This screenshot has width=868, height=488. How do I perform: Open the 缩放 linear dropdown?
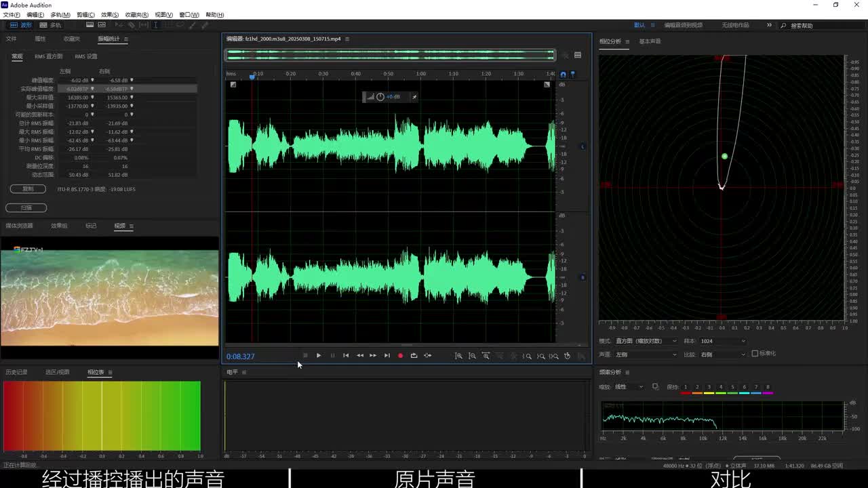tap(629, 387)
